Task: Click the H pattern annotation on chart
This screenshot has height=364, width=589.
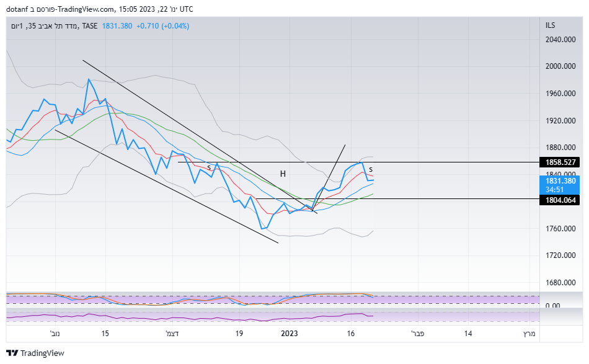Action: [283, 174]
